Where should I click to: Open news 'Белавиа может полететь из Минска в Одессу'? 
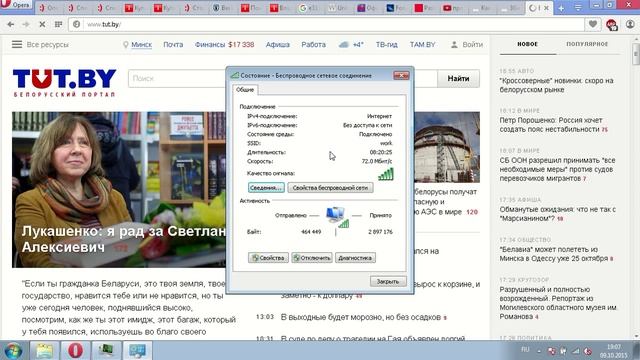(556, 253)
